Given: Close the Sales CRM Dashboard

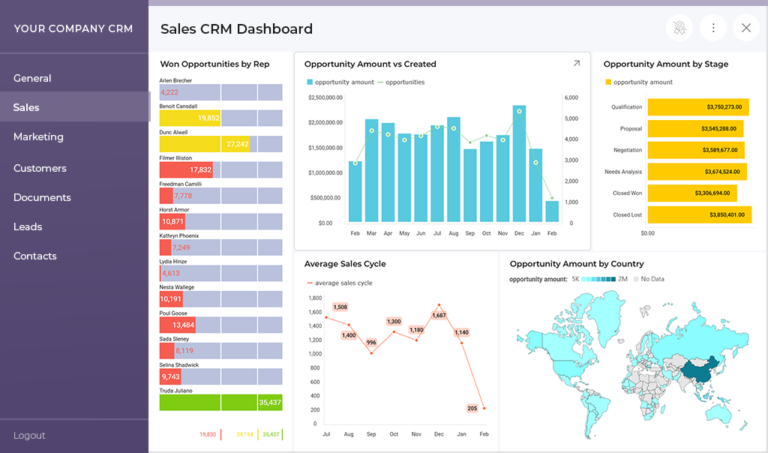Looking at the screenshot, I should (x=746, y=28).
